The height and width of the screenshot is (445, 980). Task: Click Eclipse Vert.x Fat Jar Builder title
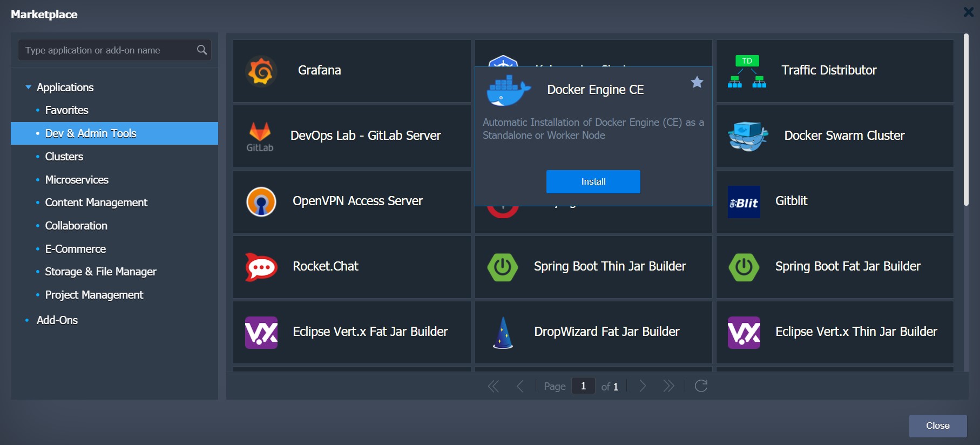[x=370, y=332]
